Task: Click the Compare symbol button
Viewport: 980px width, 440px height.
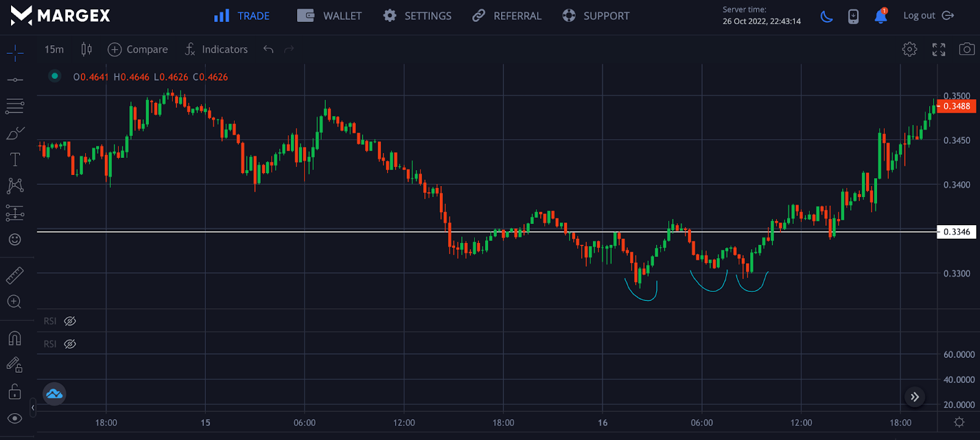Action: pos(138,50)
